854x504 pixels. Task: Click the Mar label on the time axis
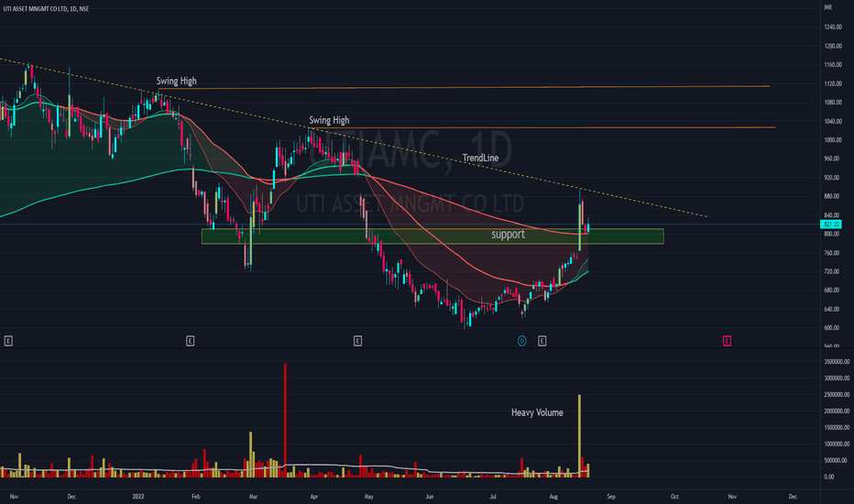tap(253, 497)
